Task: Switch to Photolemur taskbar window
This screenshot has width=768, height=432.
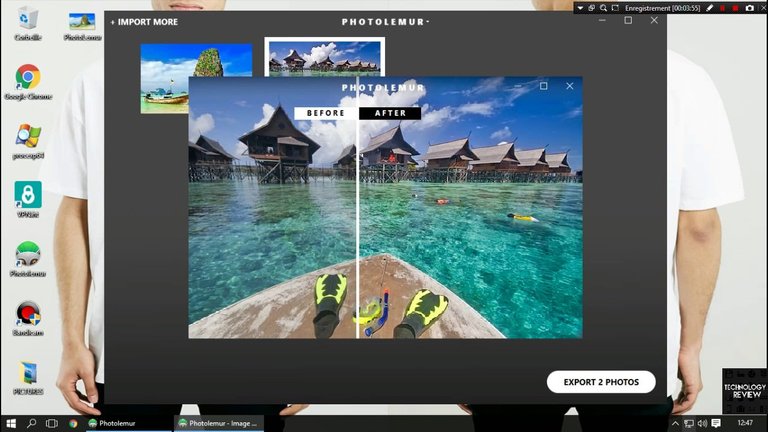Action: [x=127, y=423]
